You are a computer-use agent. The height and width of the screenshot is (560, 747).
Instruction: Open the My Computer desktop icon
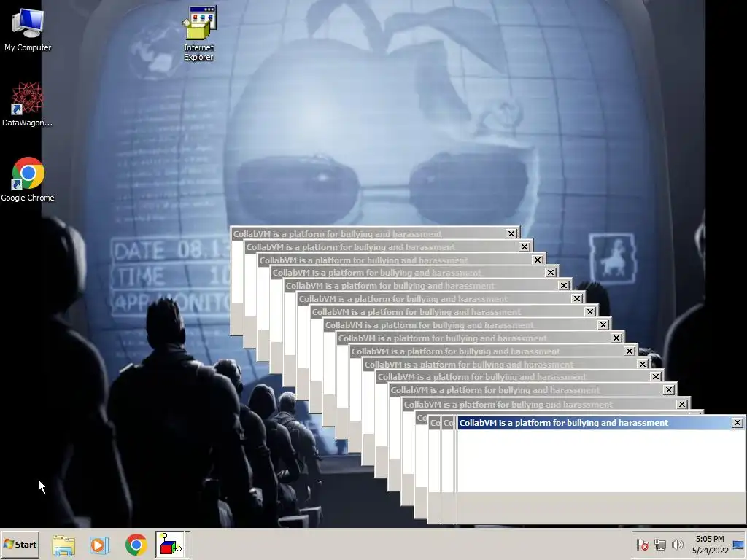pyautogui.click(x=27, y=29)
